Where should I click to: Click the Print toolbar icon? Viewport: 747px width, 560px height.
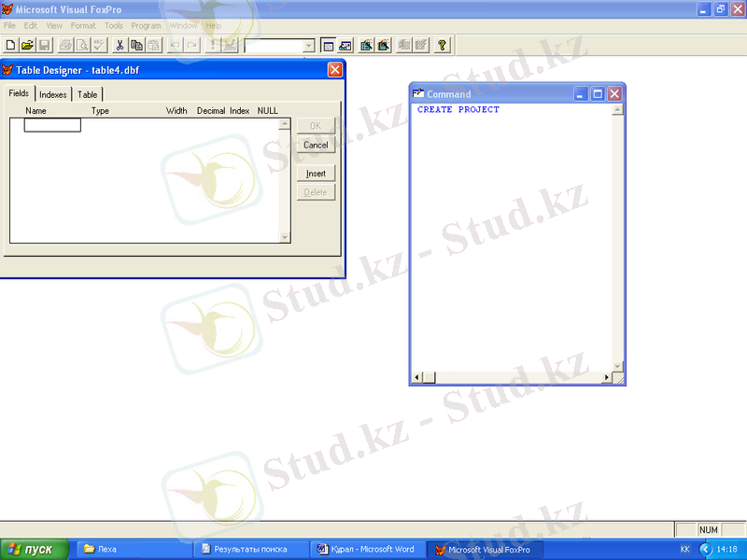(65, 45)
